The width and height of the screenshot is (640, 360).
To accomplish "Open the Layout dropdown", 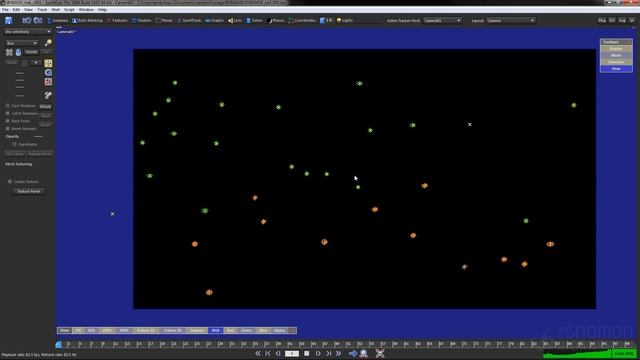I will pos(510,20).
